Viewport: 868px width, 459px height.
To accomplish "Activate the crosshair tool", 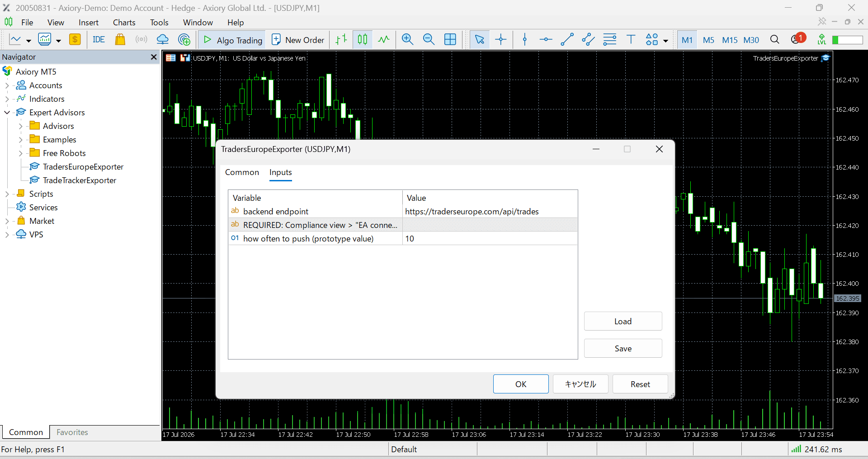I will coord(501,40).
